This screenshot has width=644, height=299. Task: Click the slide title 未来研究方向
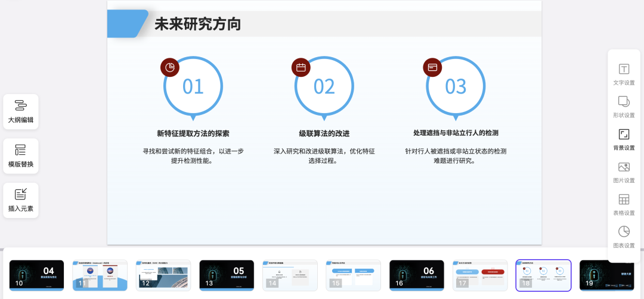pyautogui.click(x=197, y=24)
